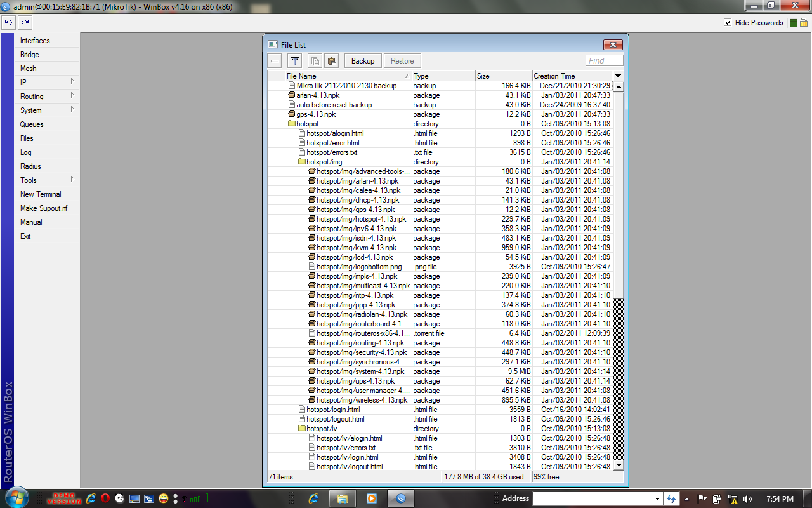
Task: Click the scrollbar down arrow in File List
Action: pyautogui.click(x=619, y=465)
